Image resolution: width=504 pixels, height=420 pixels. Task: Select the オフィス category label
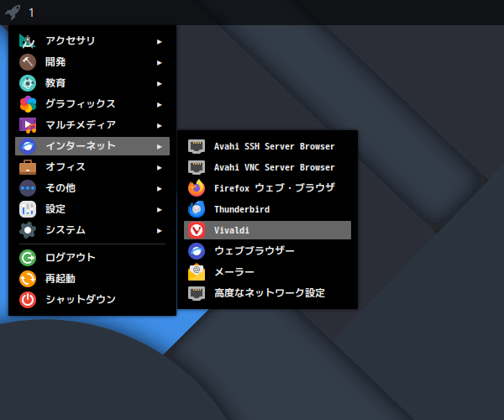click(x=66, y=167)
